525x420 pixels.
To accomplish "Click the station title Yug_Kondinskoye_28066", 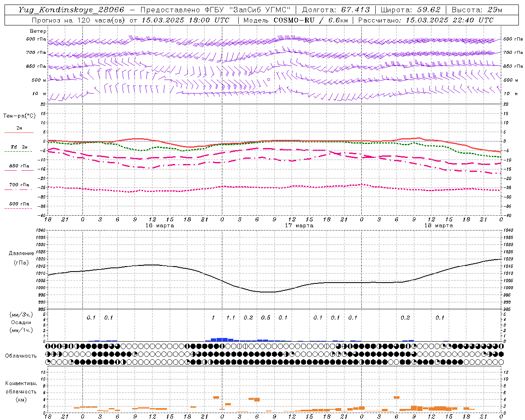I will click(71, 10).
